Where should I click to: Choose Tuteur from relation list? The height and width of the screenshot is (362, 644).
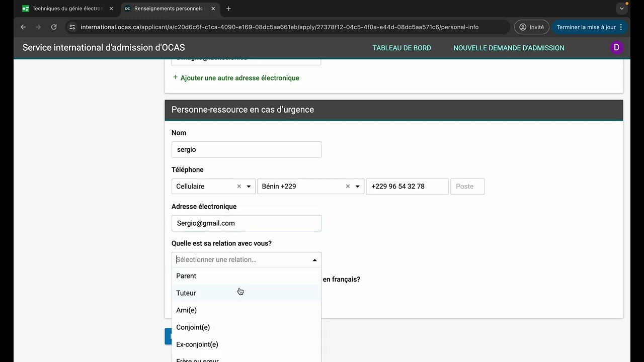click(247, 293)
